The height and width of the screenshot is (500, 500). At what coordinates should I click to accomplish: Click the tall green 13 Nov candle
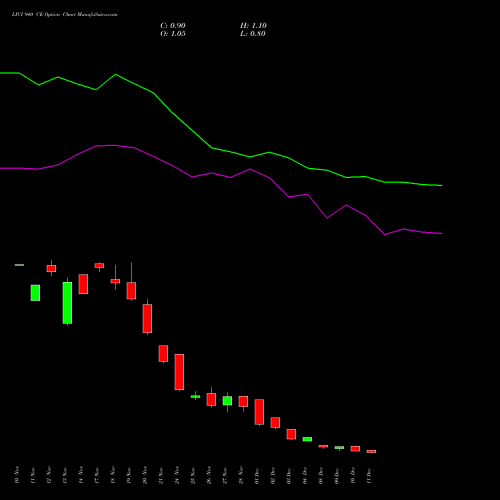67,303
